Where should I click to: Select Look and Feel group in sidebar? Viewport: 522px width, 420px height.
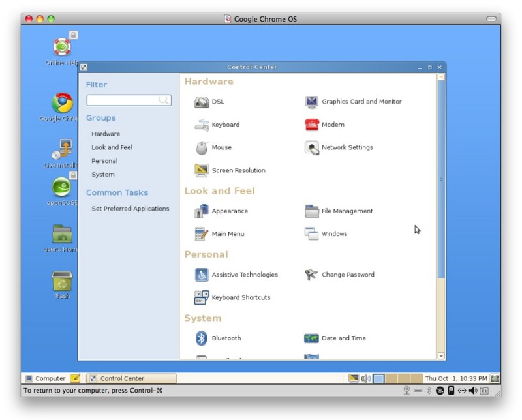click(112, 147)
